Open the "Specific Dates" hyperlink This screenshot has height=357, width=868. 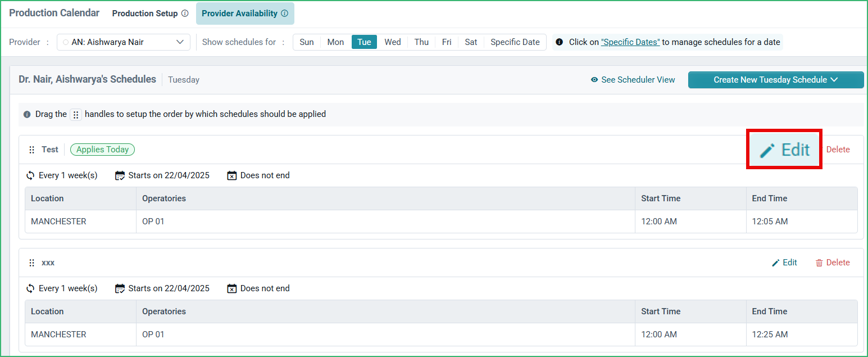click(630, 42)
